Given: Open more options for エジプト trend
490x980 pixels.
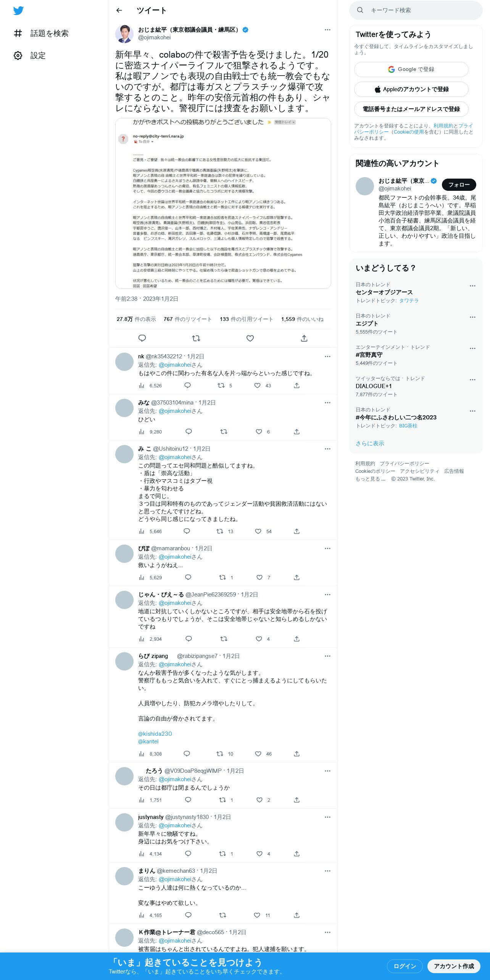Looking at the screenshot, I should [x=472, y=317].
